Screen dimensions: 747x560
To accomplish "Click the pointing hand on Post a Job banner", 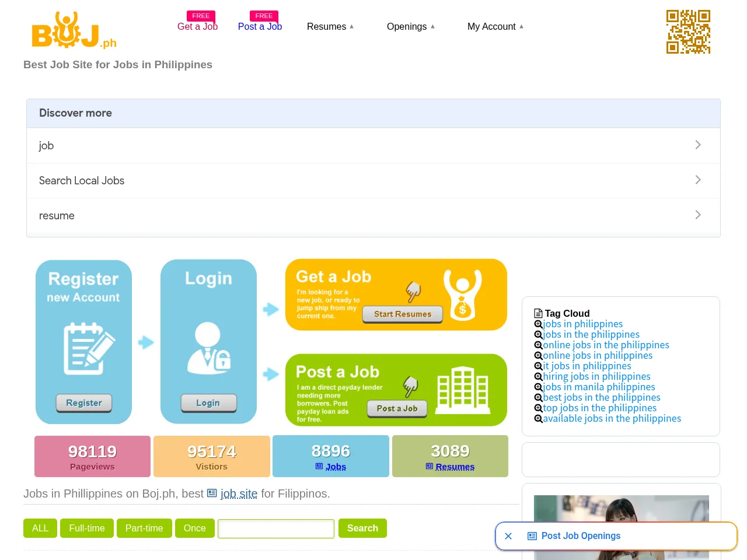I will pos(411,386).
